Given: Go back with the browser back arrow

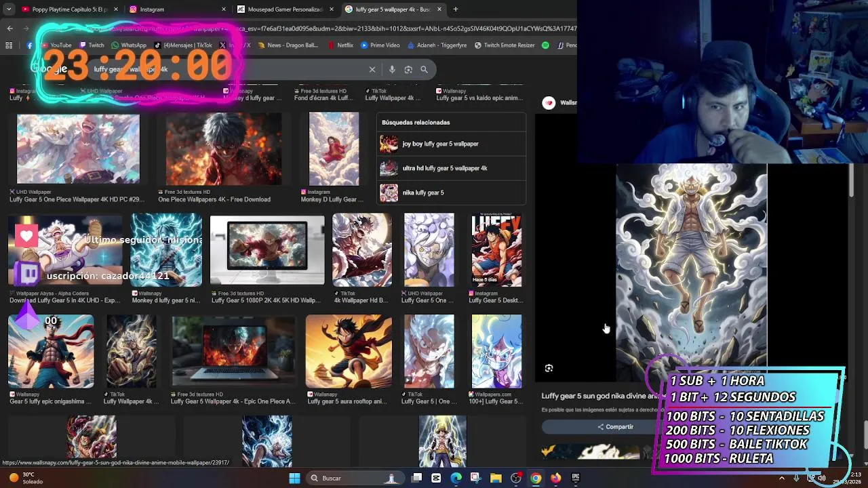Looking at the screenshot, I should (x=9, y=28).
